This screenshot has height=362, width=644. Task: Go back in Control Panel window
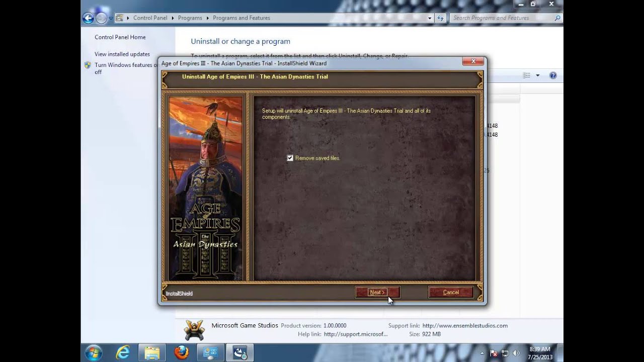tap(89, 18)
